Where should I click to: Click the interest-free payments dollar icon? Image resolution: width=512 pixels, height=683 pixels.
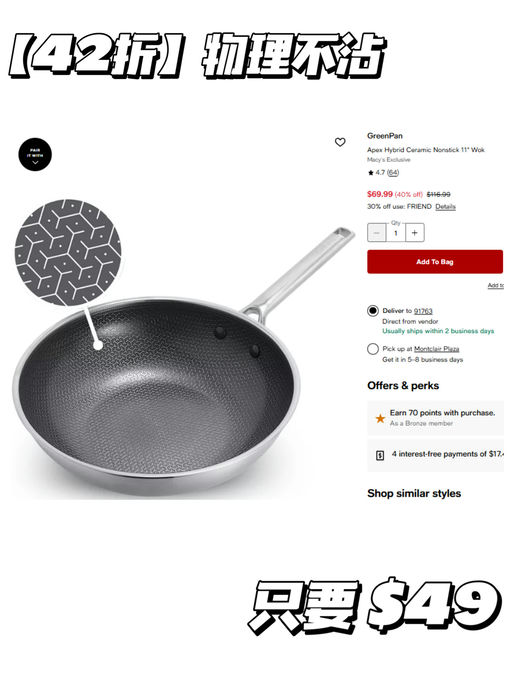(x=380, y=456)
